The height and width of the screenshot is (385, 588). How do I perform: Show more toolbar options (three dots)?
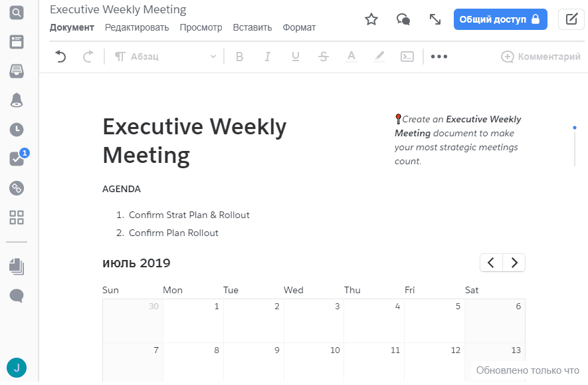coord(439,57)
